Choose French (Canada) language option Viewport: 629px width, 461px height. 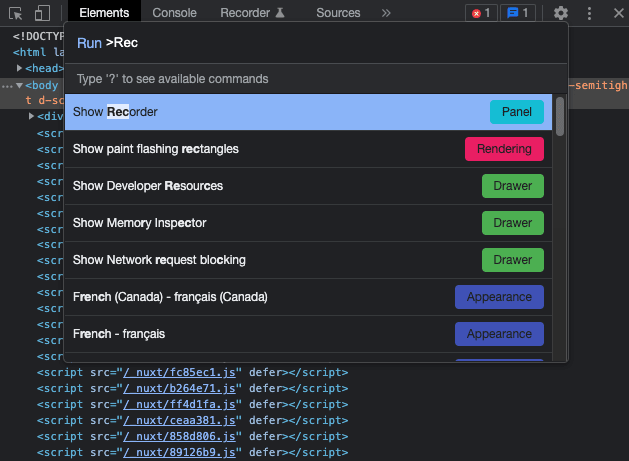pos(308,297)
